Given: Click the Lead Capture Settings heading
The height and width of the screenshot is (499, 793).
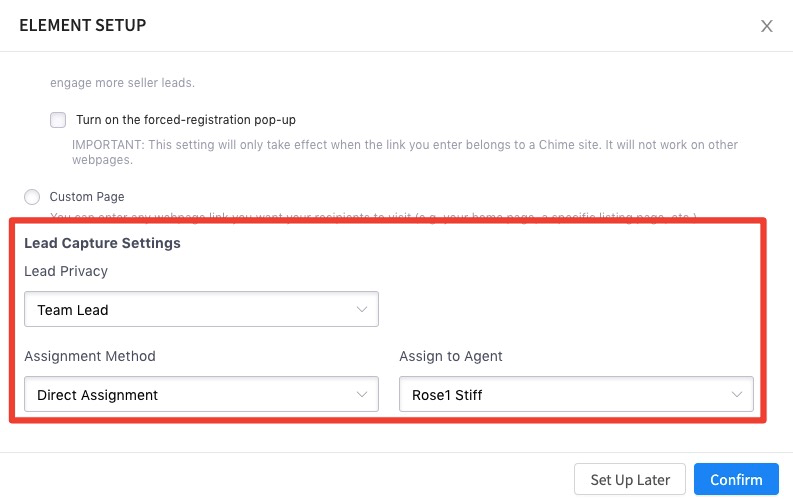Looking at the screenshot, I should pos(102,243).
